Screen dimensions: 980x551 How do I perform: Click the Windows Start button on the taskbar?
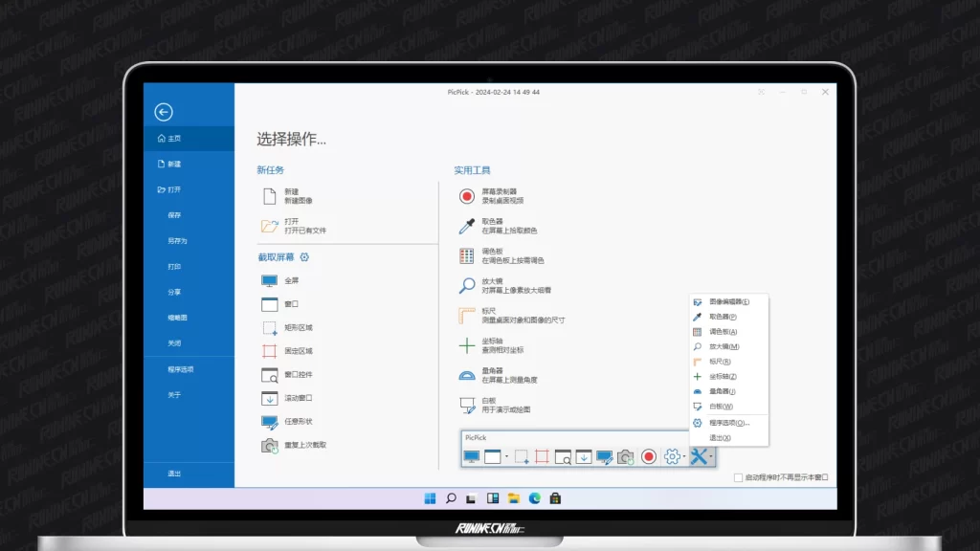[x=430, y=498]
